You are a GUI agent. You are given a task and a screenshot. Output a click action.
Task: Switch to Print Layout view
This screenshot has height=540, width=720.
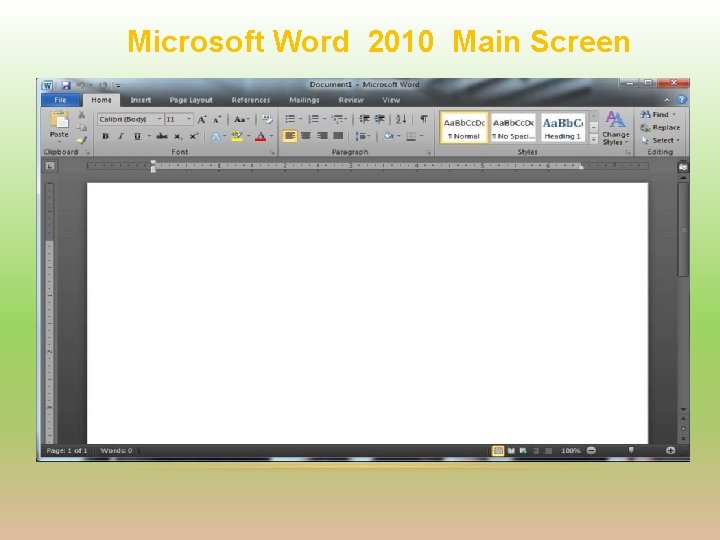tap(498, 451)
